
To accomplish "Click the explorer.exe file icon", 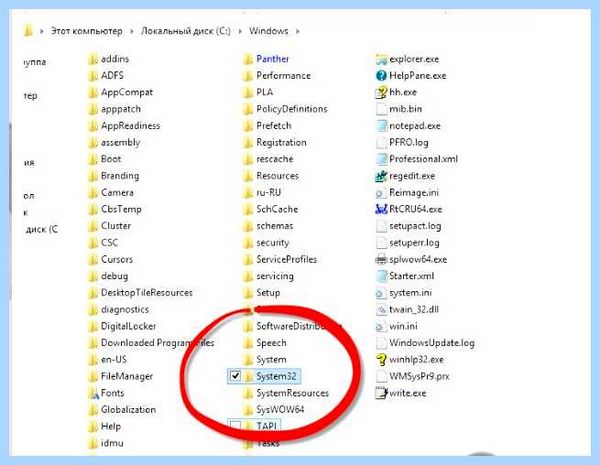I will (x=382, y=59).
